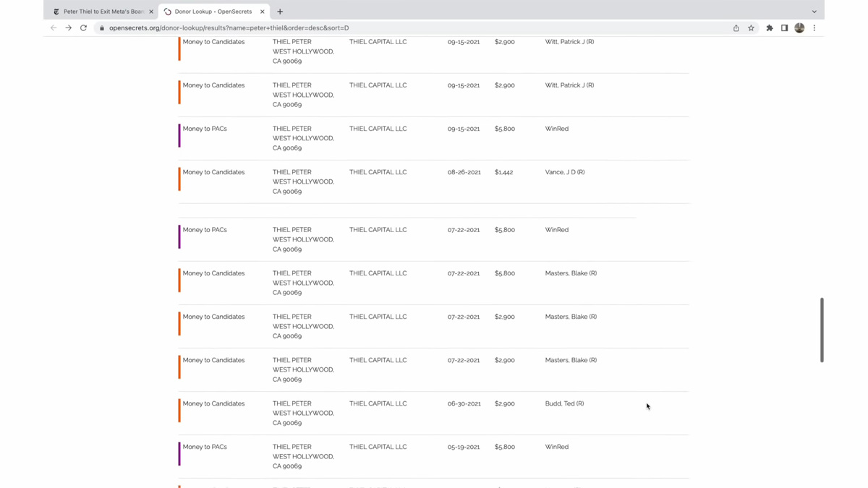Open the extensions puzzle icon

pos(770,28)
